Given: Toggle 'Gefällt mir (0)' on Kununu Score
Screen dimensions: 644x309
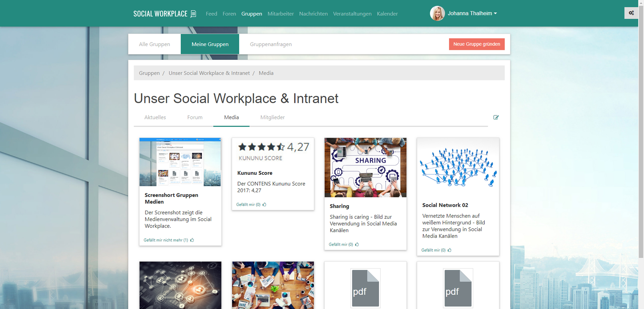Looking at the screenshot, I should 248,204.
